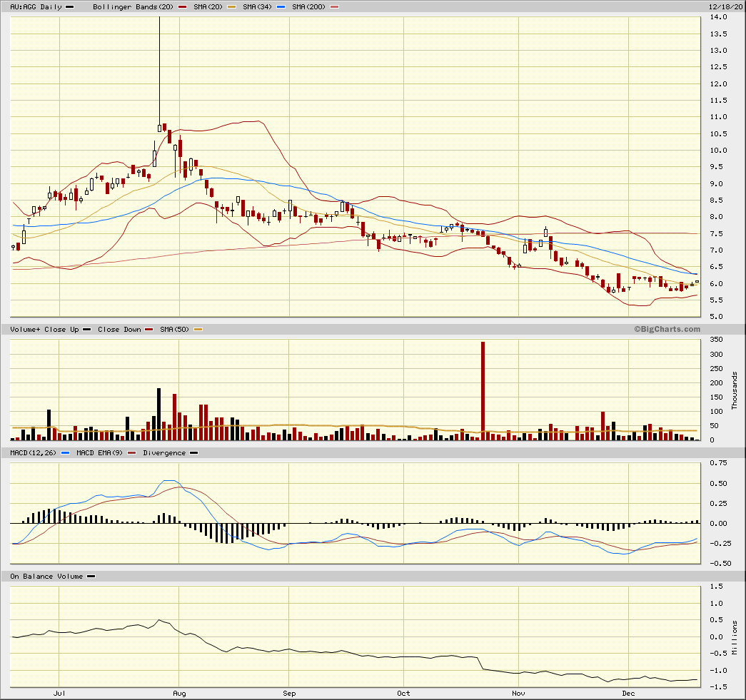
Task: Click the Dec label on the time axis
Action: coord(628,694)
